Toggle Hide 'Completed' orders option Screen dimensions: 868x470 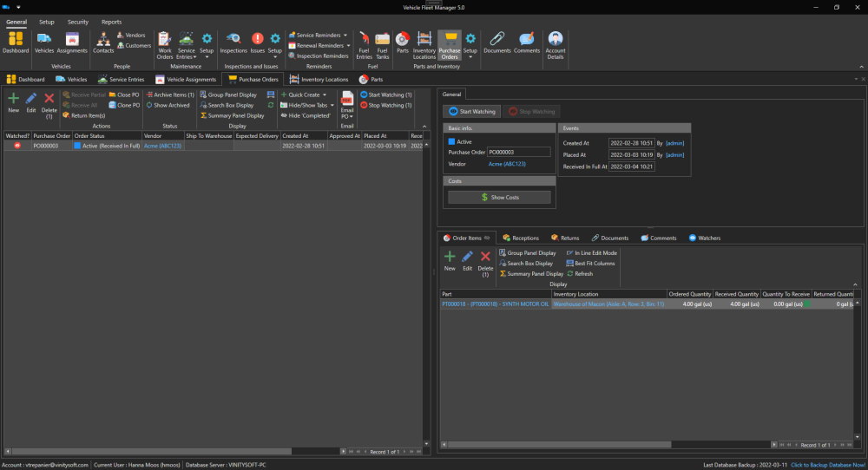(x=306, y=115)
